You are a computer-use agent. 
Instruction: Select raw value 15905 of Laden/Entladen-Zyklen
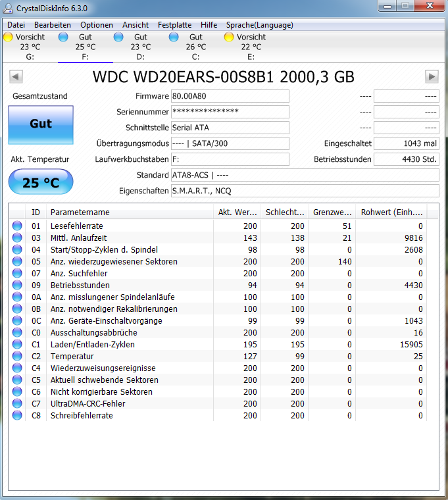[411, 344]
